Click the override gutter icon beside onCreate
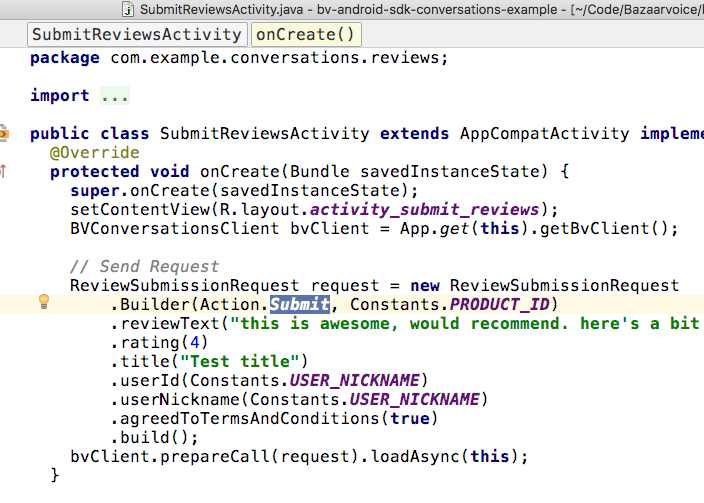The height and width of the screenshot is (503, 704). tap(3, 171)
